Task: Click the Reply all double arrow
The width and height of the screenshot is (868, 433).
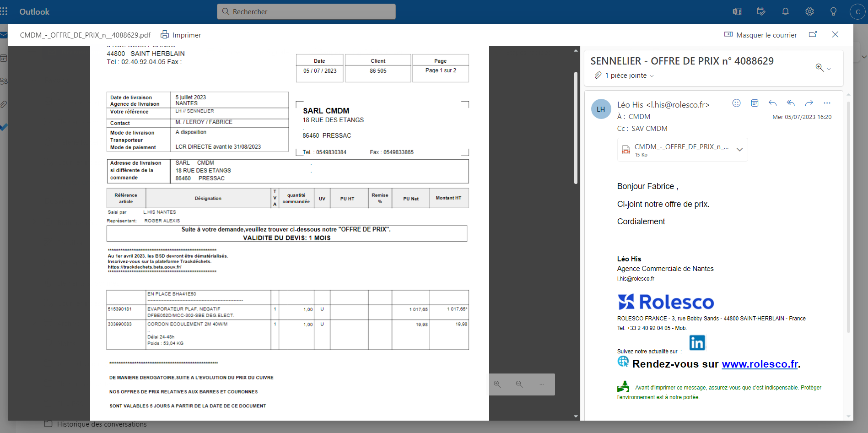Action: 791,103
